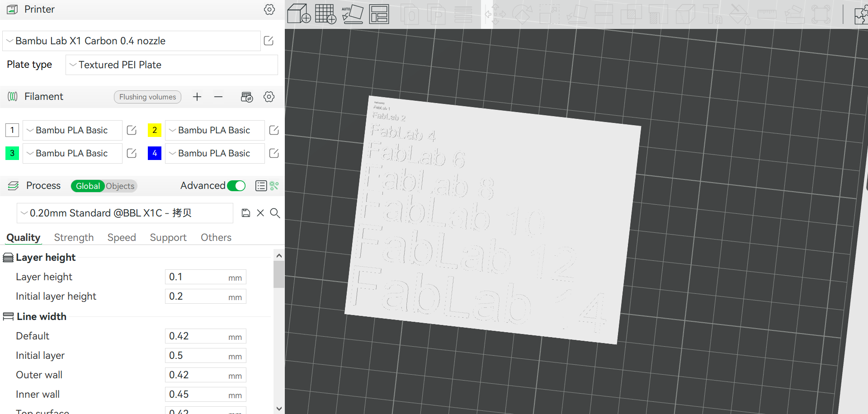Open filament 4 Bambu PLA Basic dropdown
868x414 pixels.
click(215, 153)
